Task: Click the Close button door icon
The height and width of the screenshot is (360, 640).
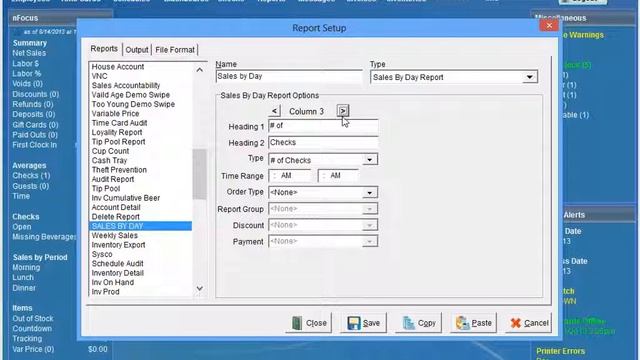Action: (x=297, y=323)
